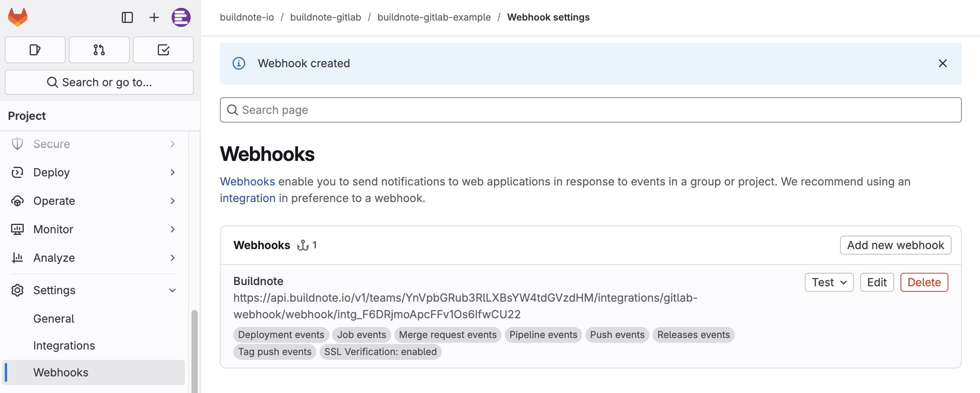Click the Secure shield icon
The width and height of the screenshot is (980, 393).
tap(17, 144)
